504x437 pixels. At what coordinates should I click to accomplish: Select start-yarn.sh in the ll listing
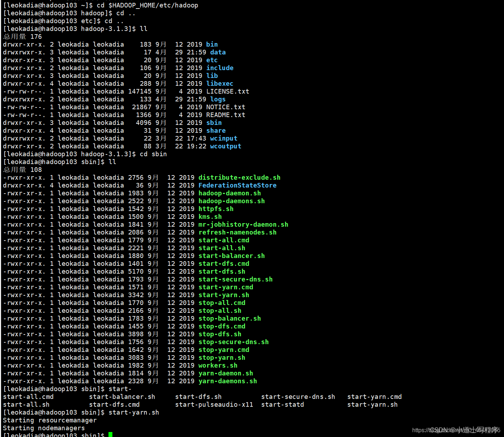click(x=224, y=295)
